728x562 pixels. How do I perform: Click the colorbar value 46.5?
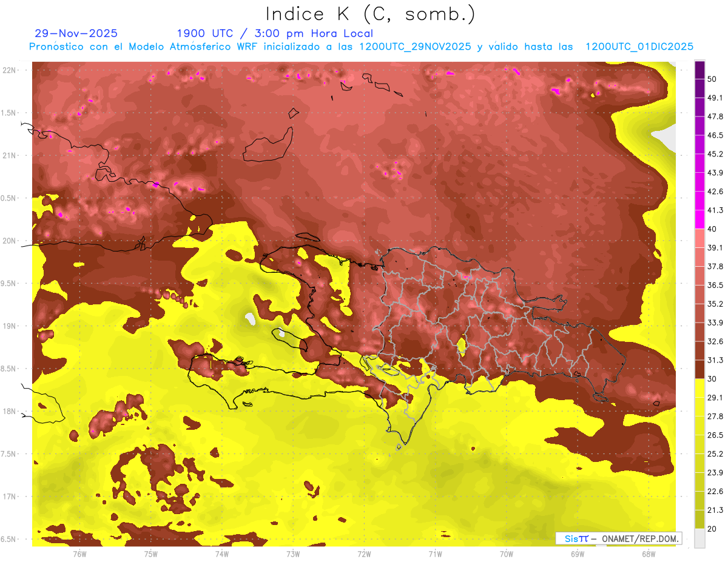coord(715,135)
